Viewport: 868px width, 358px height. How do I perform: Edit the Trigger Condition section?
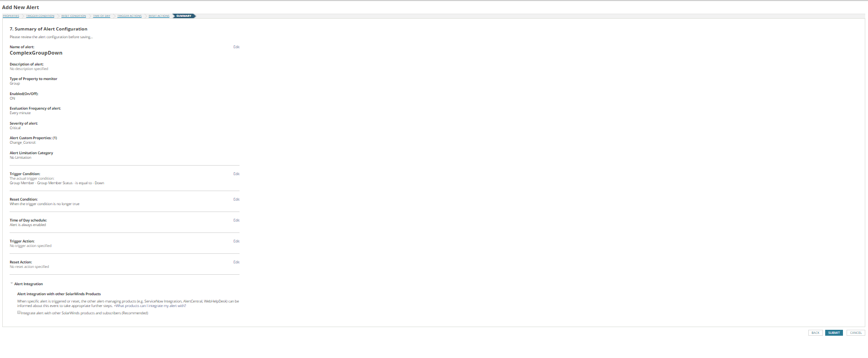point(236,174)
